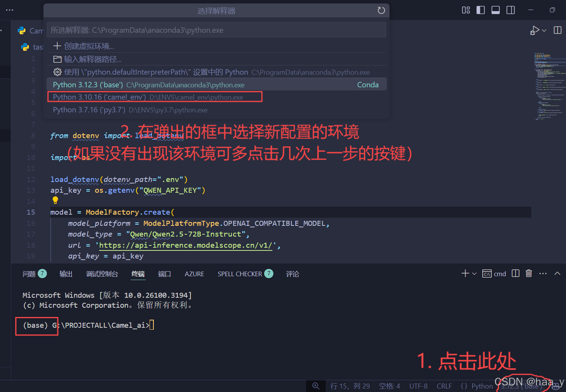The width and height of the screenshot is (566, 392).
Task: Collapse the terminal panel with the chevron
Action: pyautogui.click(x=557, y=274)
